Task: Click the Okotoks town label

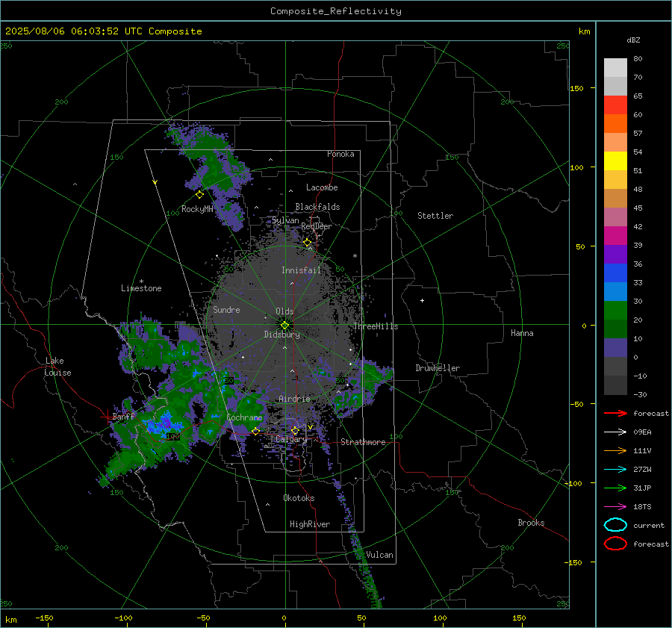Action: pos(299,498)
